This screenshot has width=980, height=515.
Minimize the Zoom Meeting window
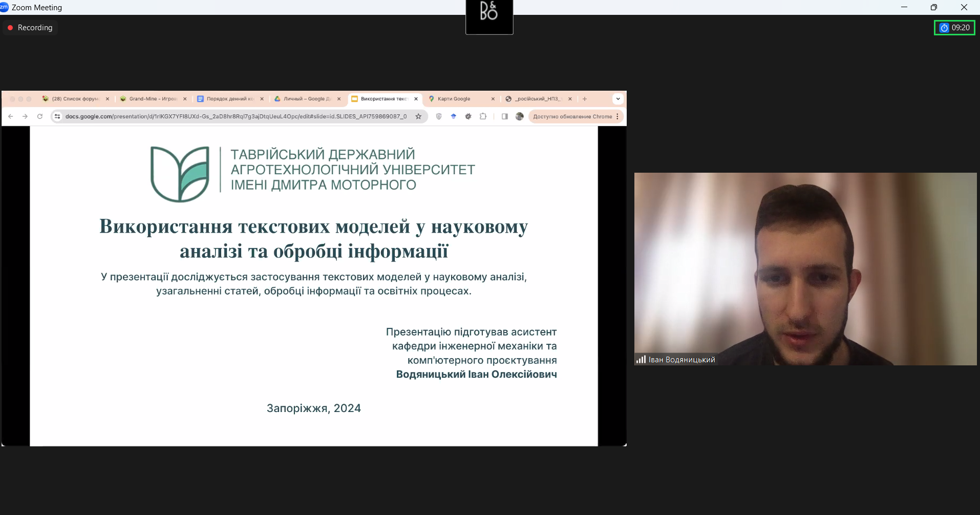coord(904,7)
